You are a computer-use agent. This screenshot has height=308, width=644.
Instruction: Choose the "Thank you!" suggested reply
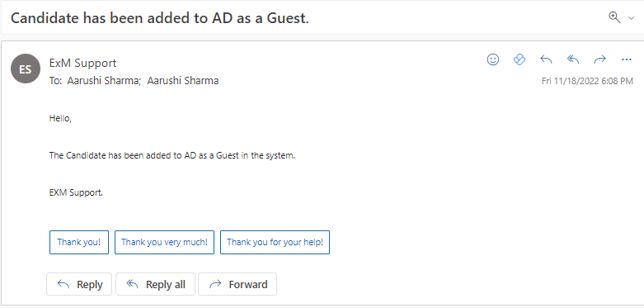pos(79,242)
